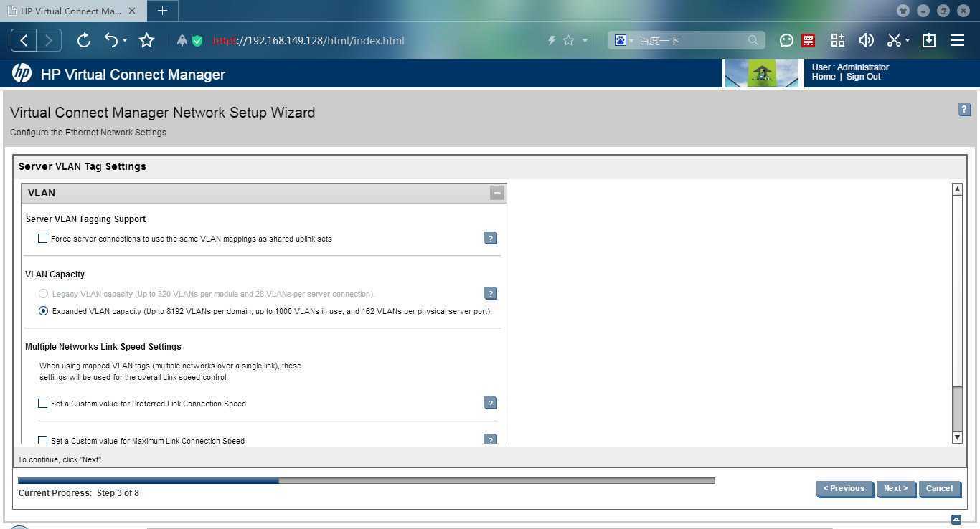Click the "Current Progress: Step 3 of 8" text

79,493
